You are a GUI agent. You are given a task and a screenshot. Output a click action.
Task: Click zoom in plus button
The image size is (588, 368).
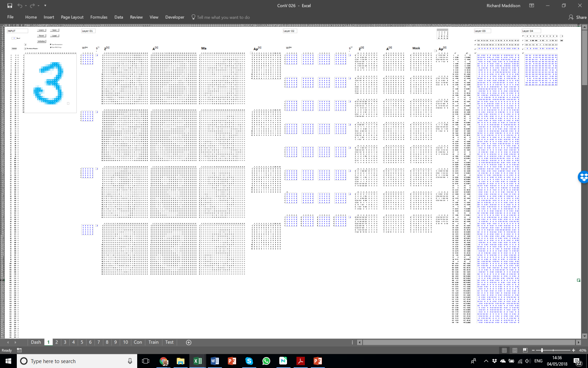[x=573, y=350]
